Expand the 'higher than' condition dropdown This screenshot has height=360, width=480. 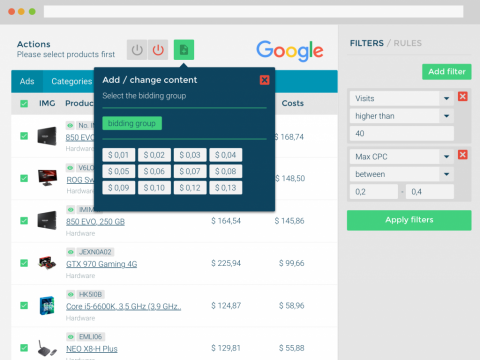(402, 116)
